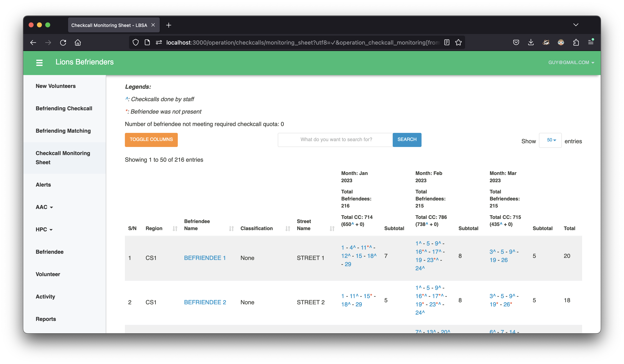Image resolution: width=624 pixels, height=364 pixels.
Task: Click the Month: Mar 2023 header
Action: pyautogui.click(x=503, y=177)
